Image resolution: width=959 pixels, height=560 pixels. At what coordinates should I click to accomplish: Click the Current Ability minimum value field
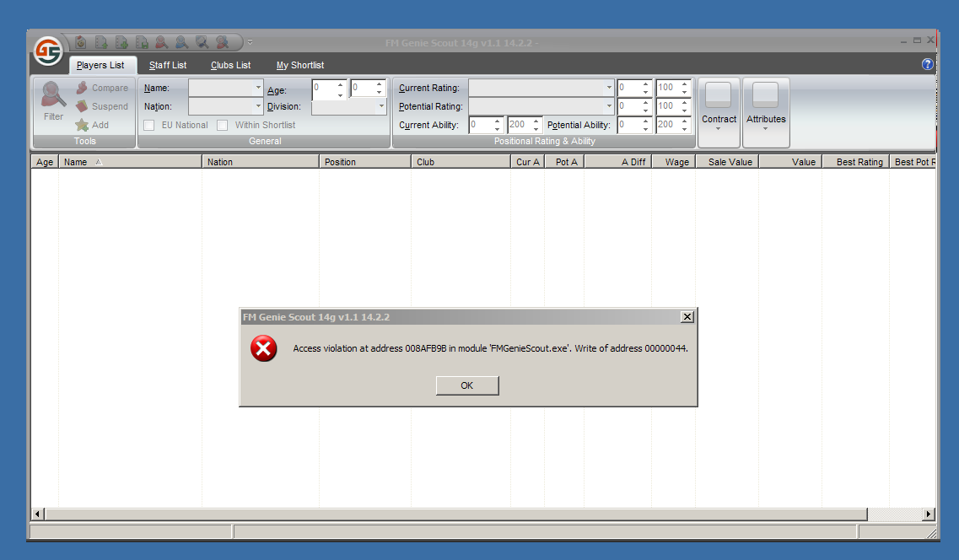click(486, 125)
